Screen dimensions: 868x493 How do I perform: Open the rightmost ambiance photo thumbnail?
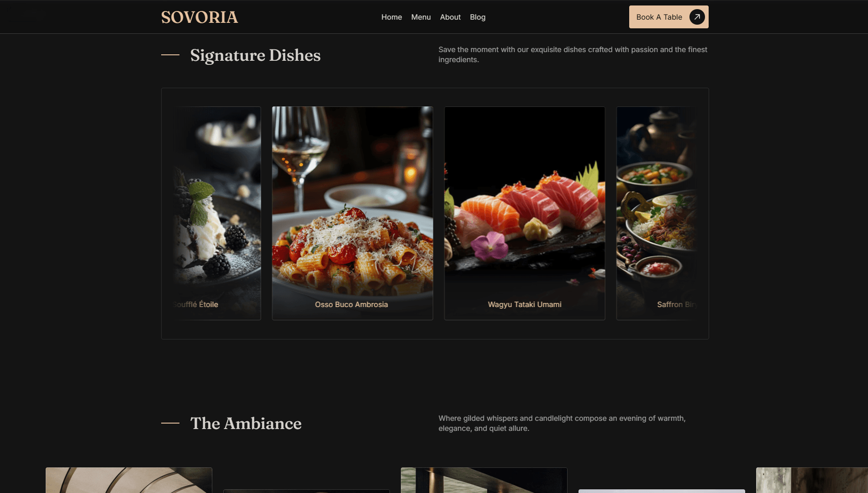coord(812,480)
